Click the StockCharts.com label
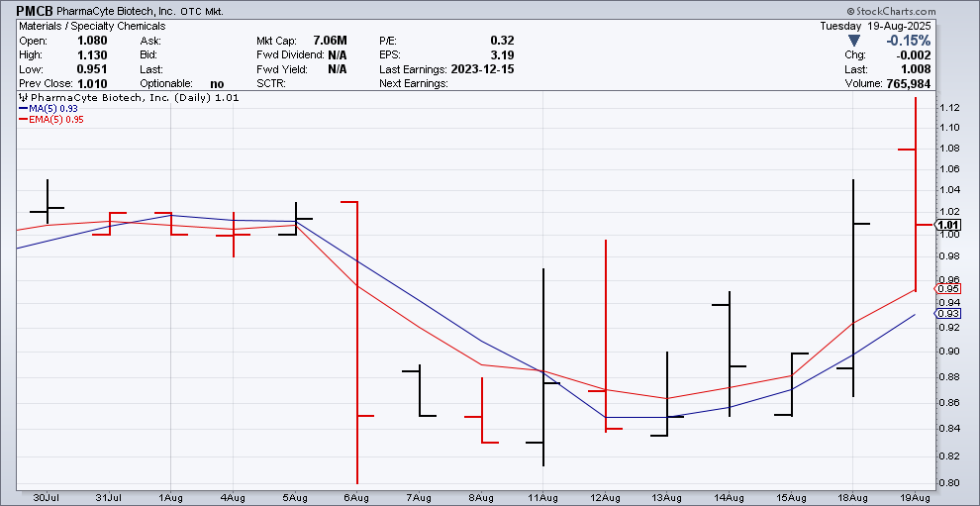980x506 pixels. click(x=895, y=11)
